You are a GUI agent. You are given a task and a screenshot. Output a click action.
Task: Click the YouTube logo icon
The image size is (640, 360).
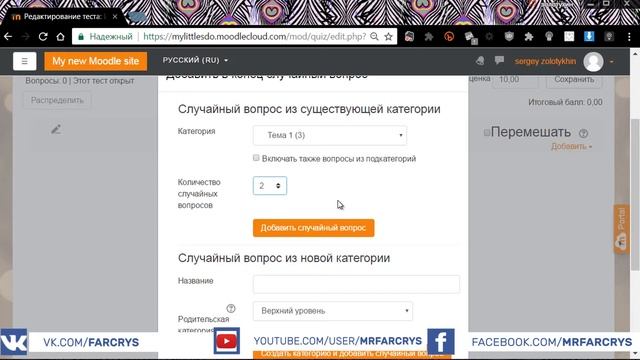pos(227,341)
